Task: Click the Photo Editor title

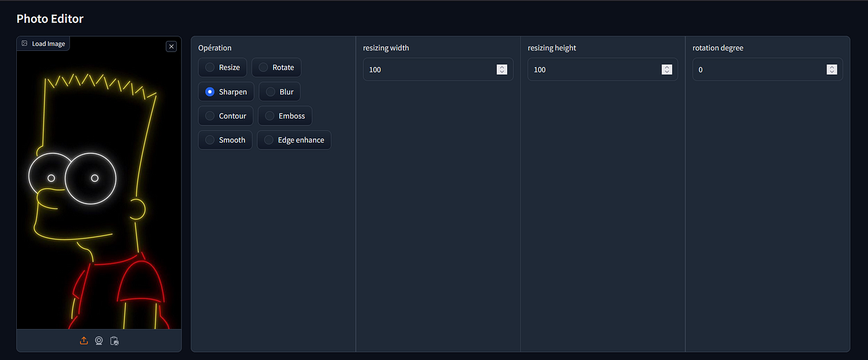Action: pos(50,19)
